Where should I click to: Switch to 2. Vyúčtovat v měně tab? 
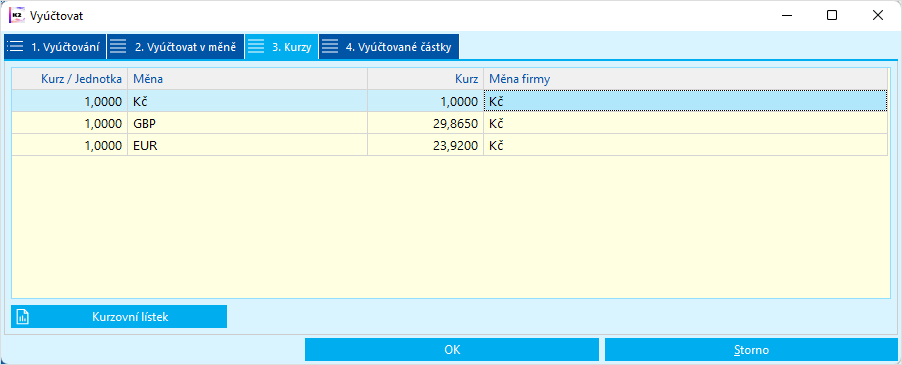pos(175,47)
